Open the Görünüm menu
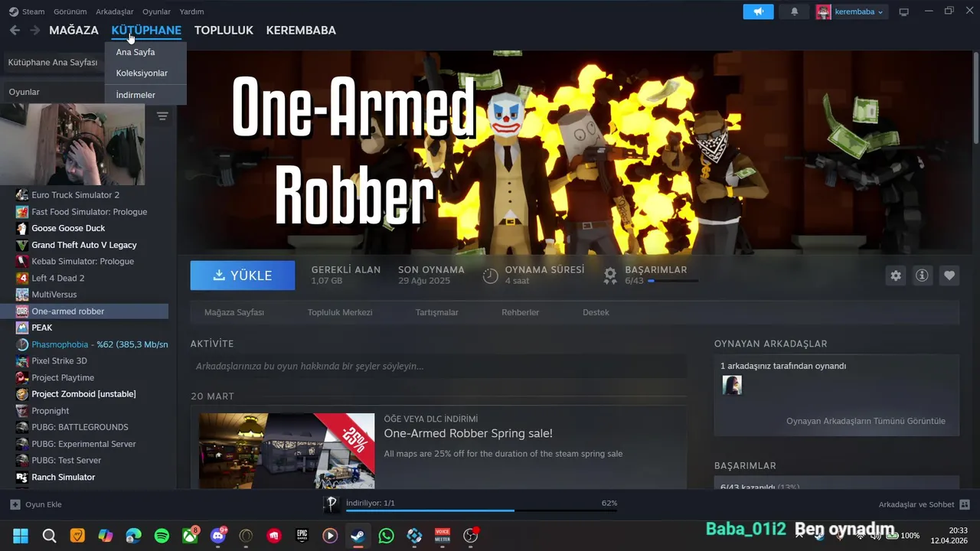Screen dimensions: 980x551 (x=70, y=11)
